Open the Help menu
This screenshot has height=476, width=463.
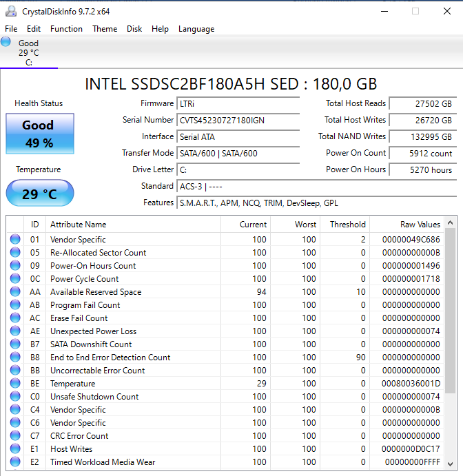[x=160, y=29]
